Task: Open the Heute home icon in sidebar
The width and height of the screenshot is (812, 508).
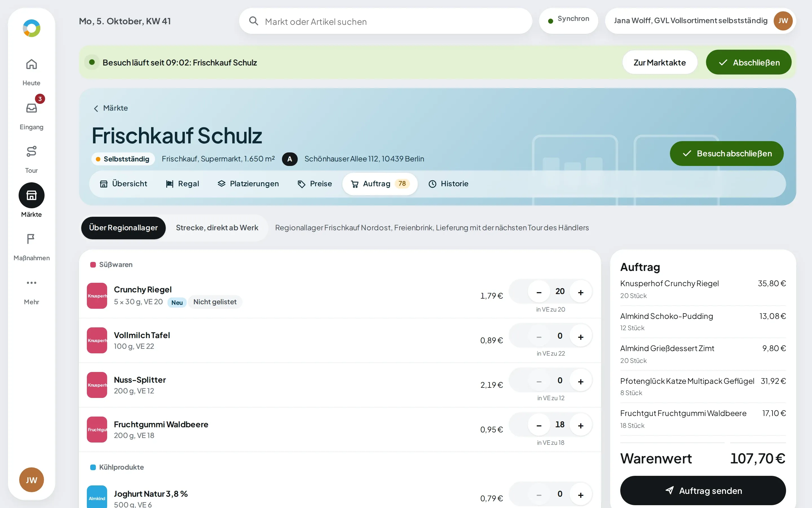Action: [31, 64]
